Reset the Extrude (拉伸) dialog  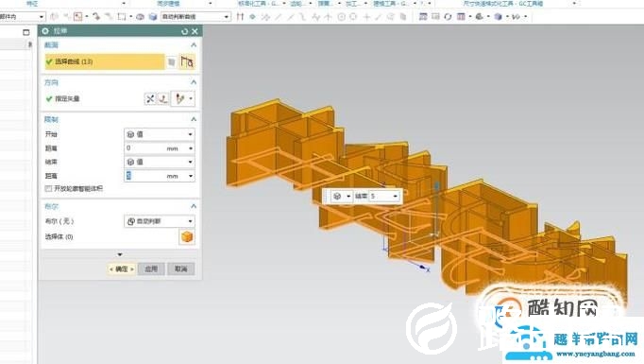184,31
